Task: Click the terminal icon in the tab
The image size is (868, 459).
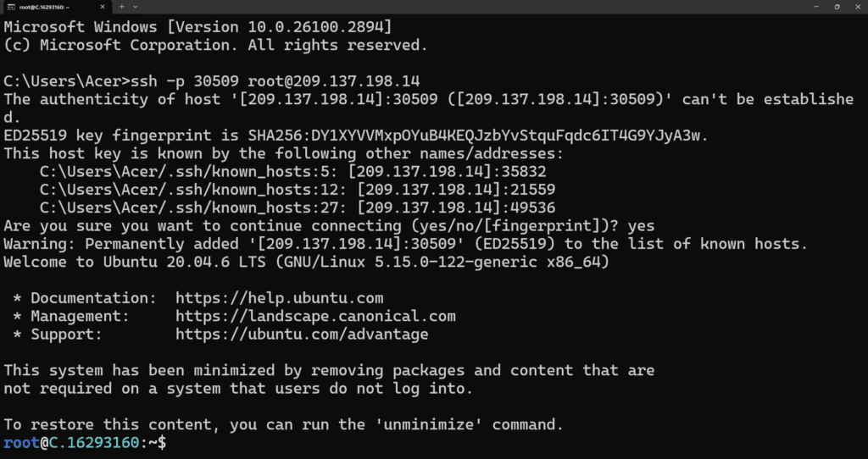Action: click(10, 7)
